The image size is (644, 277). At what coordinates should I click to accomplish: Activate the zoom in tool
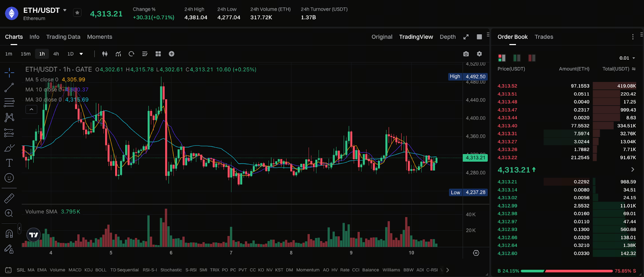pyautogui.click(x=9, y=213)
